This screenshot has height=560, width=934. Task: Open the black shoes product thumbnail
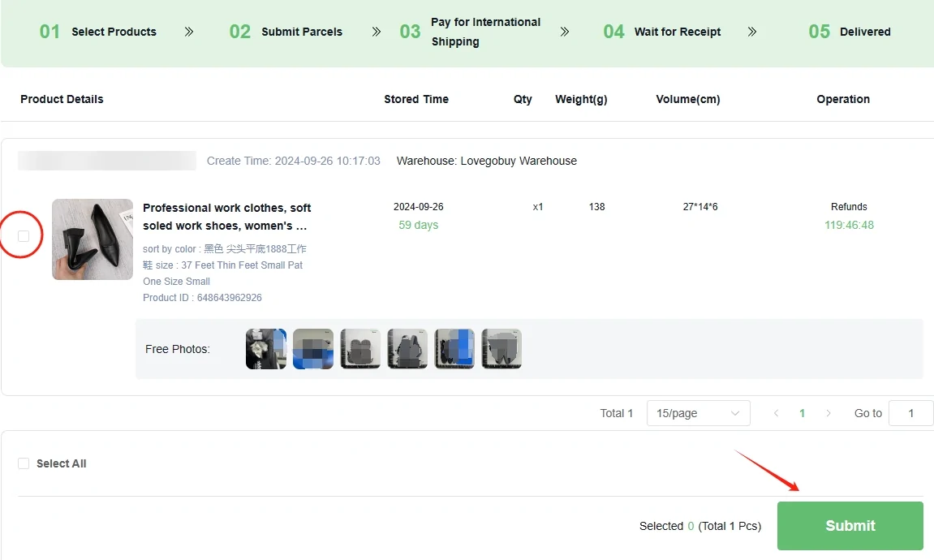(93, 239)
